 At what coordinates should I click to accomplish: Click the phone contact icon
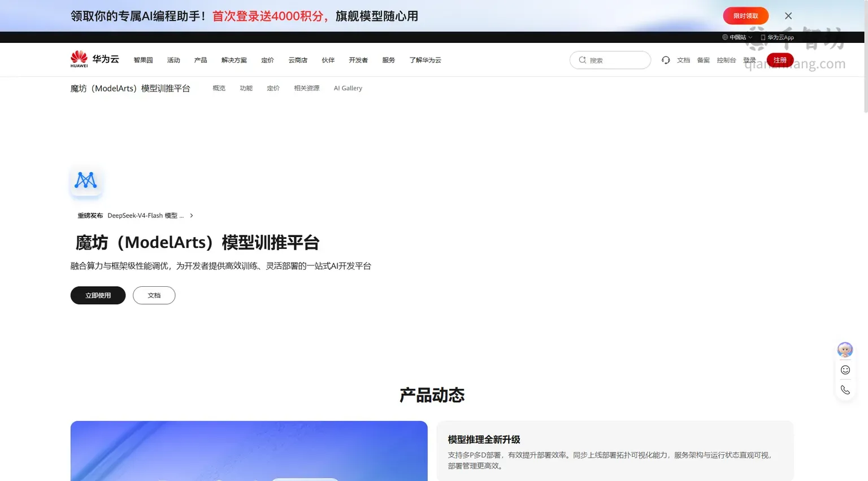845,390
